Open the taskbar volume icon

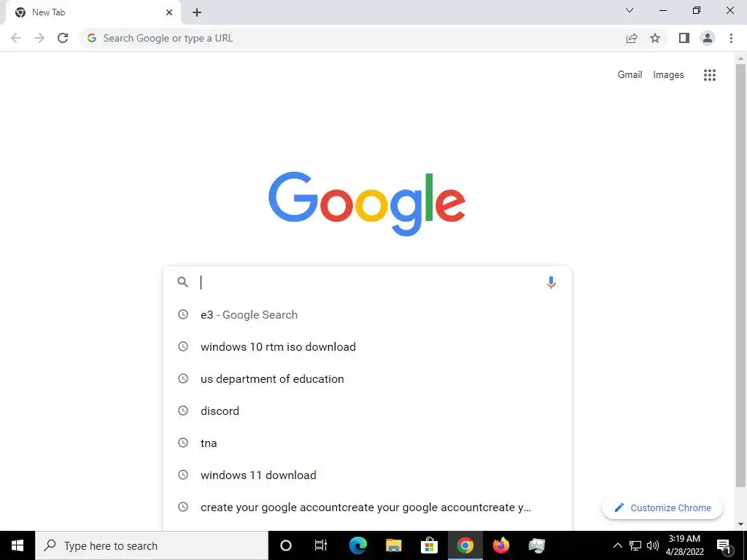(653, 545)
